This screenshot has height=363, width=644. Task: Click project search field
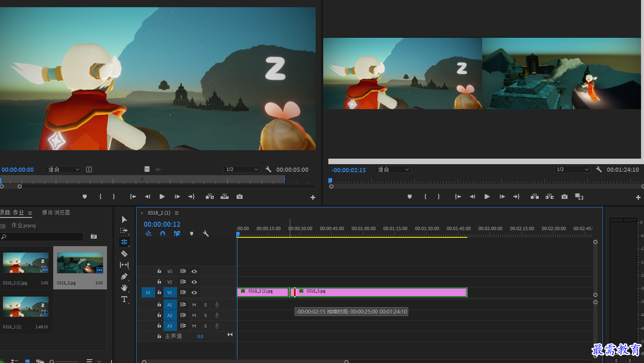point(42,236)
